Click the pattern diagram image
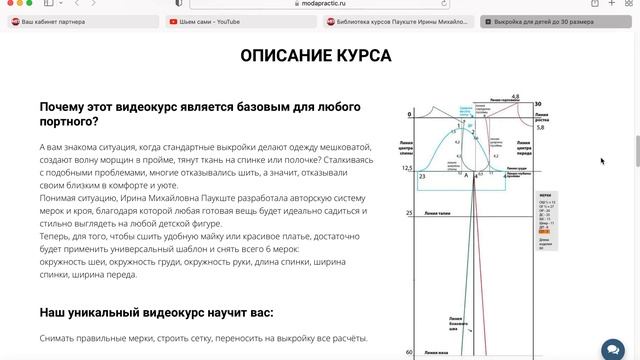 (x=478, y=227)
